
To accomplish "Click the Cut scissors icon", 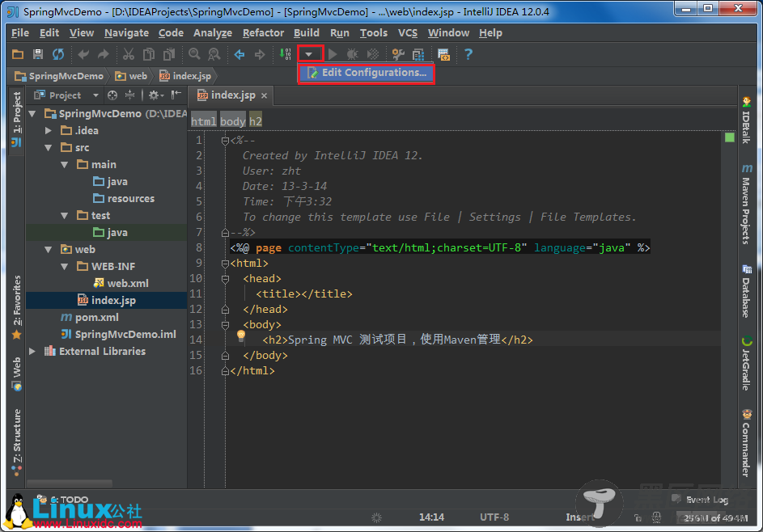I will [x=129, y=54].
